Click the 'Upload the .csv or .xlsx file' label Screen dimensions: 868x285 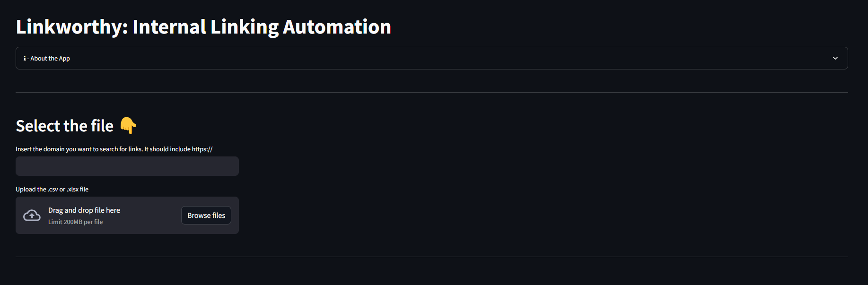52,189
